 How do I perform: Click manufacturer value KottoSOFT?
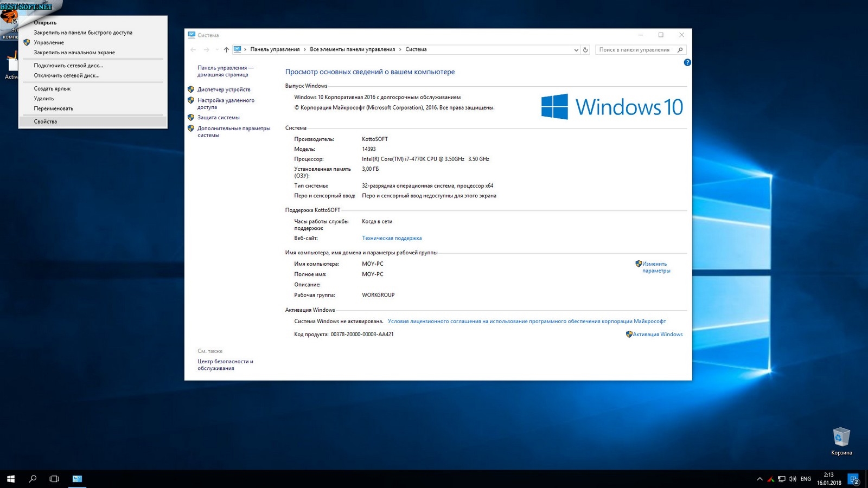(375, 139)
